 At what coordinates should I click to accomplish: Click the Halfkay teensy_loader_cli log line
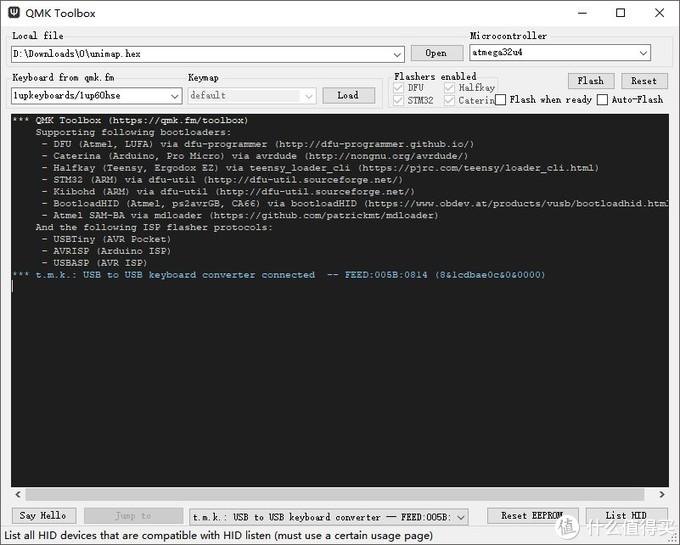320,168
